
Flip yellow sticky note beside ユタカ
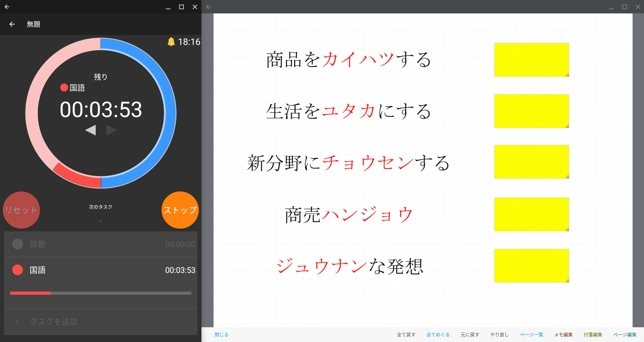[x=531, y=111]
